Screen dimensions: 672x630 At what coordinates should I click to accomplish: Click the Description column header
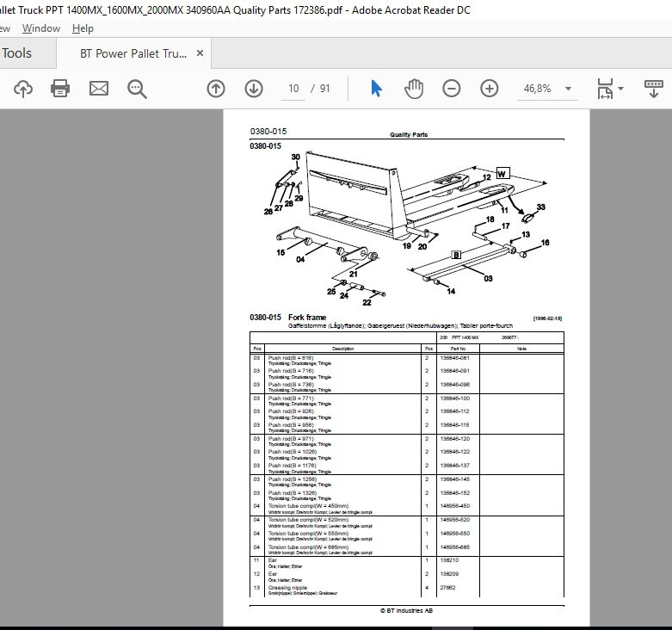[342, 349]
